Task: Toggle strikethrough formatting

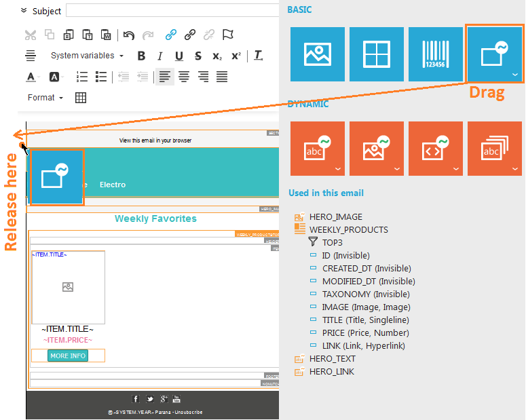Action: coord(198,56)
